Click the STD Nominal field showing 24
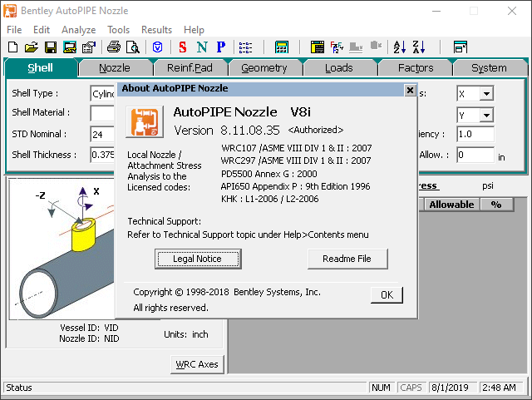532x400 pixels. tap(103, 134)
